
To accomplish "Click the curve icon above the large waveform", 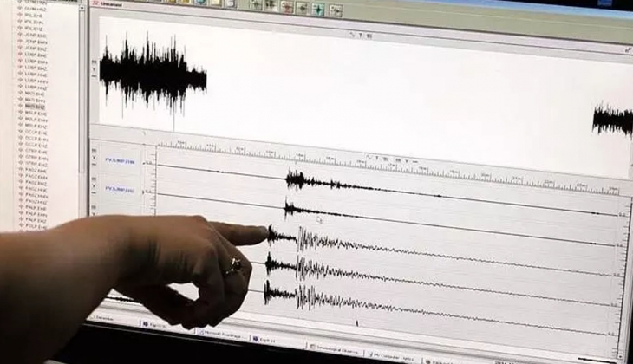I will point(352,35).
